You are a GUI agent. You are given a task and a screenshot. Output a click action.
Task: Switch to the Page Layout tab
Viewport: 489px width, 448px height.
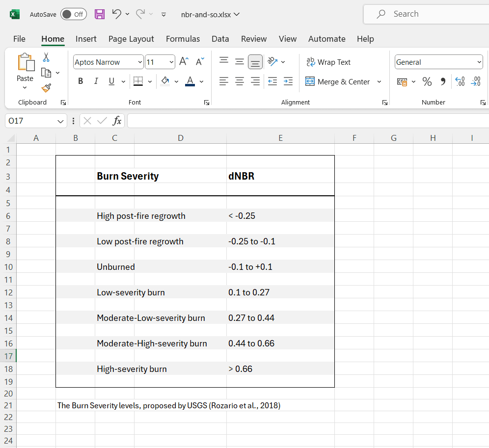(x=131, y=39)
